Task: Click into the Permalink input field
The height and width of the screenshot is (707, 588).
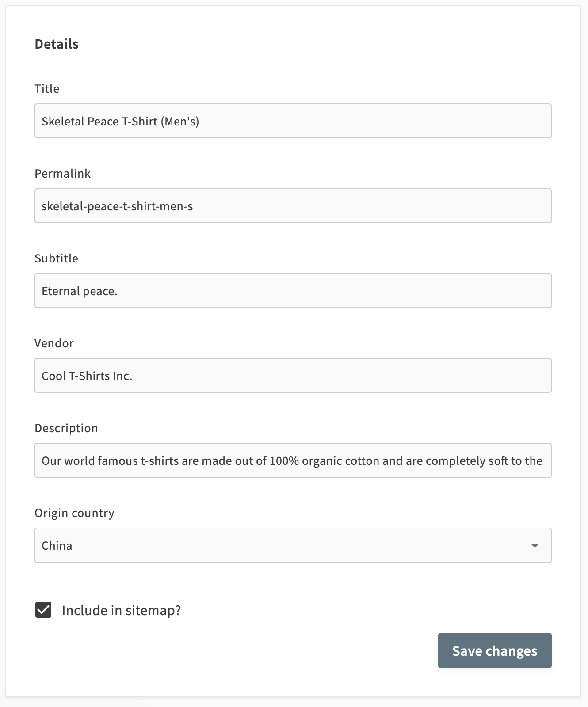Action: coord(293,206)
